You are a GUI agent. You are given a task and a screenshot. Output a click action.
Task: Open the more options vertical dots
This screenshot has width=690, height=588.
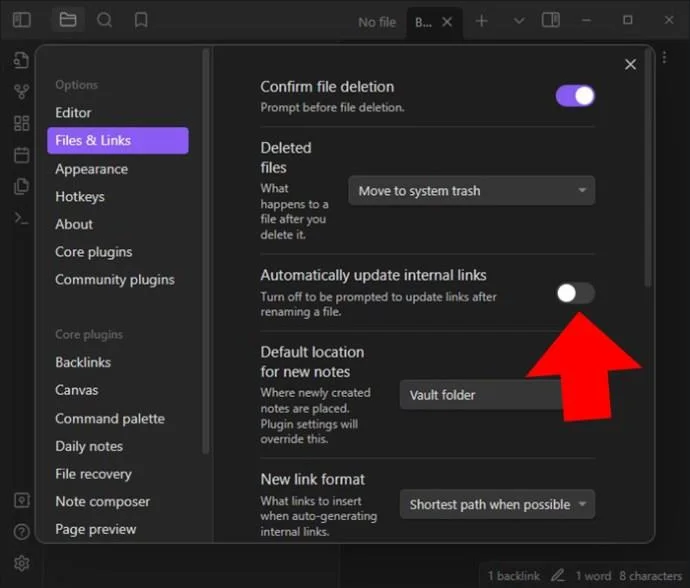click(664, 57)
